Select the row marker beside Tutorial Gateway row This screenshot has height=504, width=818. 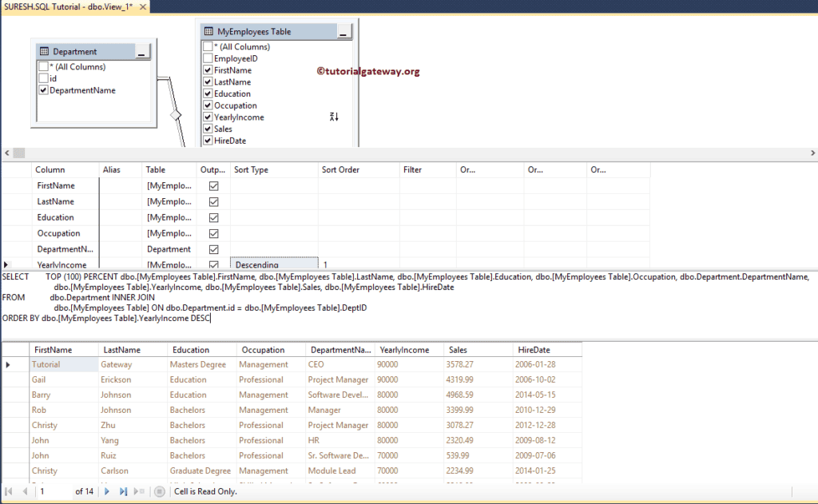(8, 365)
